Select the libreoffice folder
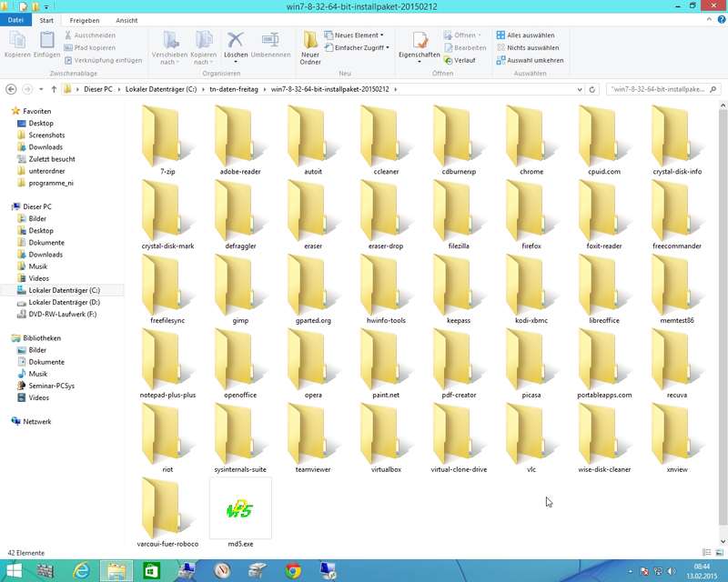 (604, 289)
